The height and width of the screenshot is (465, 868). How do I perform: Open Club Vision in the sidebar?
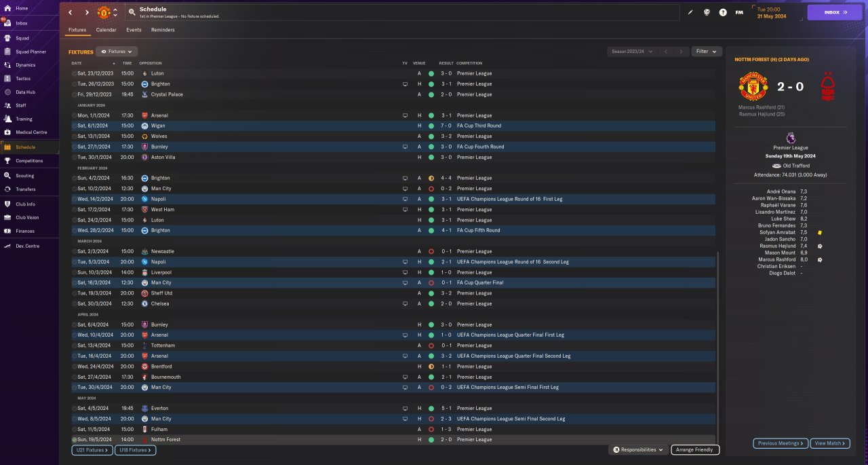(27, 217)
